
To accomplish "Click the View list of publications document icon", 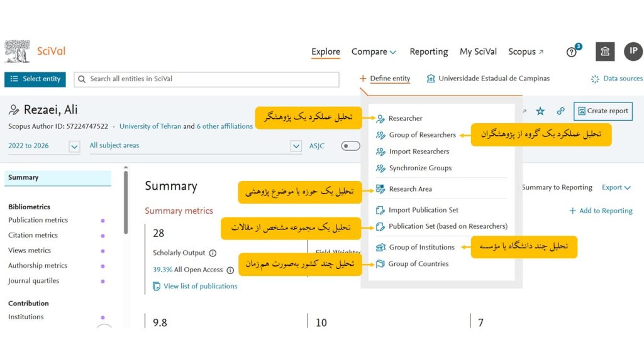I will point(157,286).
